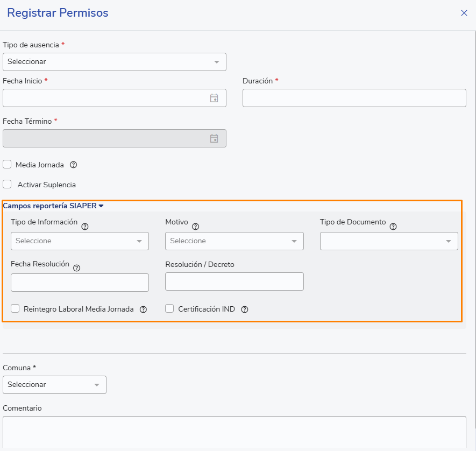Enable the Media Jornada checkbox
476x451 pixels.
[x=7, y=164]
